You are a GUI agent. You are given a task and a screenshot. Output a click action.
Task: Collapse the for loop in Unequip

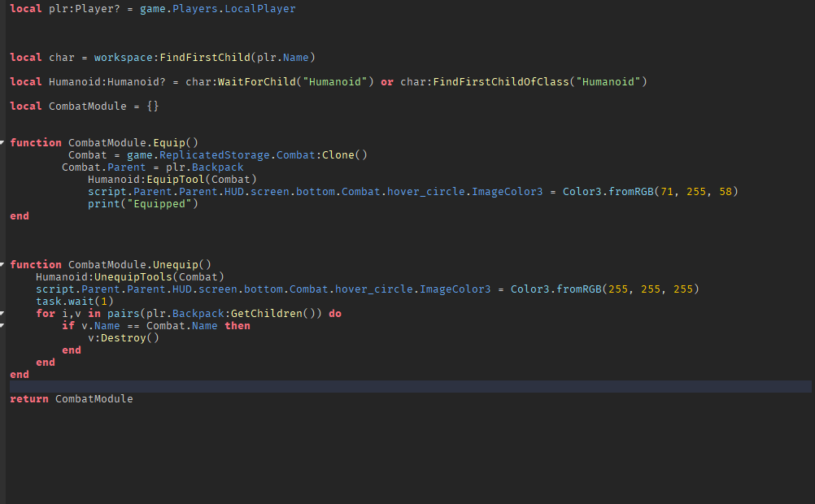(2, 312)
